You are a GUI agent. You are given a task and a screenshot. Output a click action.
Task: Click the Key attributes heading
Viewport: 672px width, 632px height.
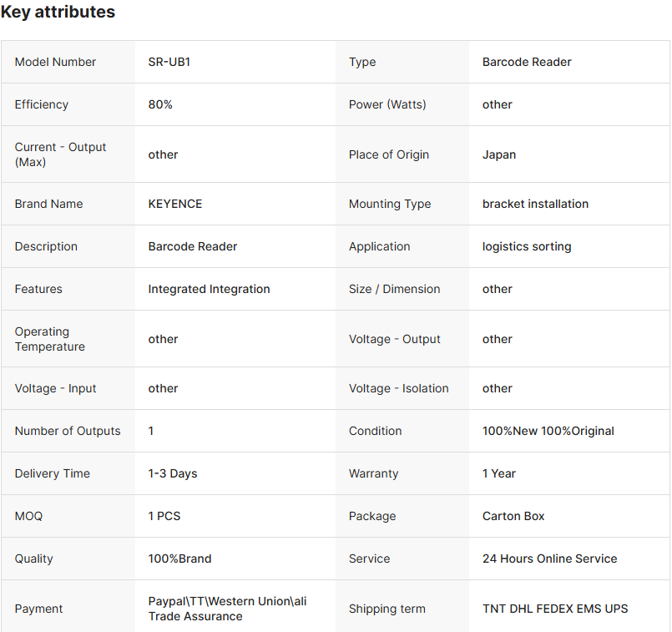point(58,13)
